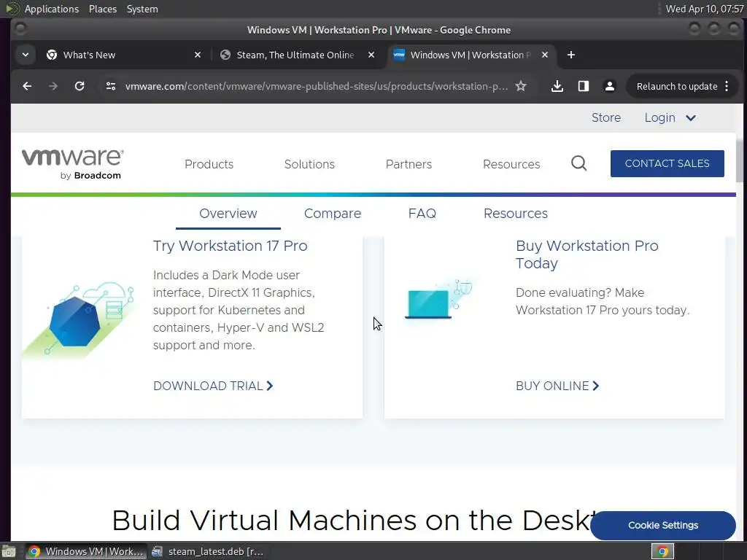This screenshot has height=560, width=747.
Task: Open Chrome downloads icon
Action: click(x=557, y=86)
